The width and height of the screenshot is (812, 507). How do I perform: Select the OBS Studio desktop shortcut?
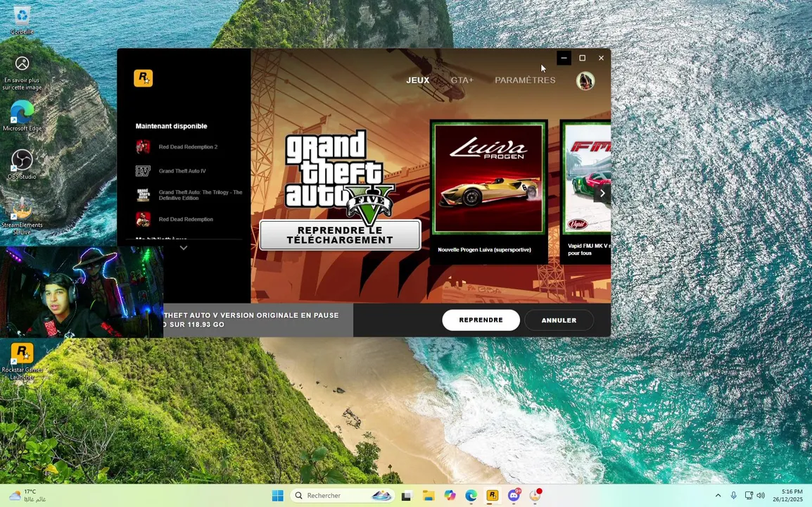pyautogui.click(x=22, y=164)
